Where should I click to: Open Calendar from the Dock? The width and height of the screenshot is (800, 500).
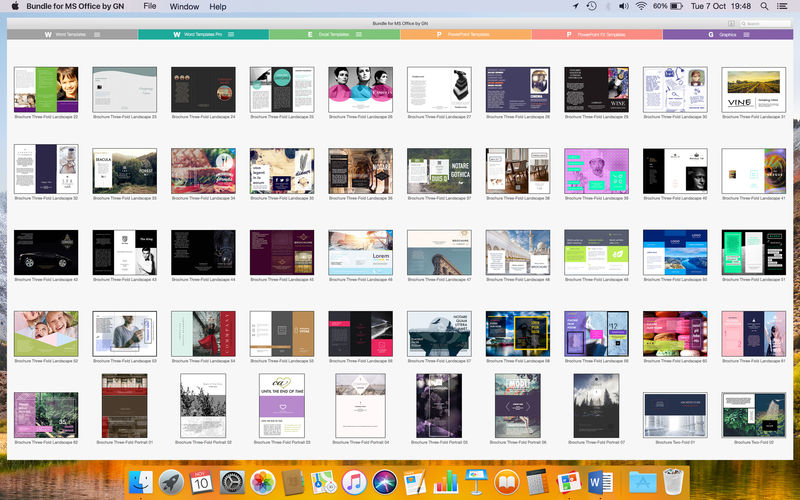coord(202,482)
